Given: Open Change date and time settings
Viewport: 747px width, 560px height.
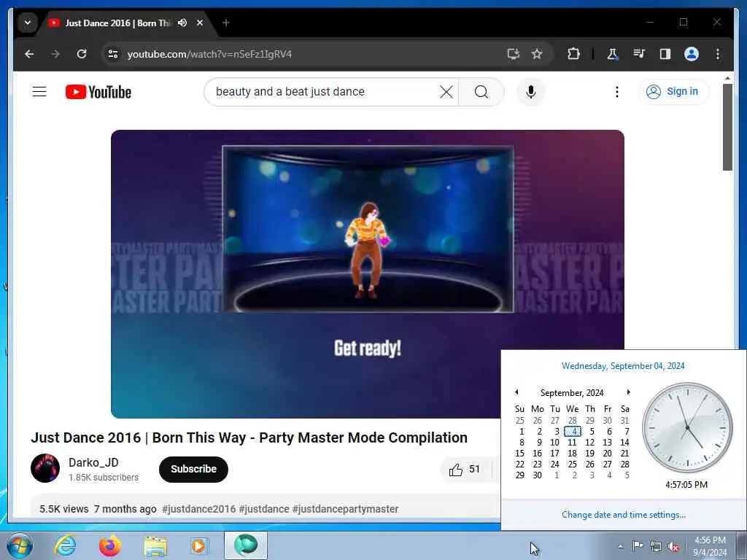Looking at the screenshot, I should pyautogui.click(x=624, y=515).
